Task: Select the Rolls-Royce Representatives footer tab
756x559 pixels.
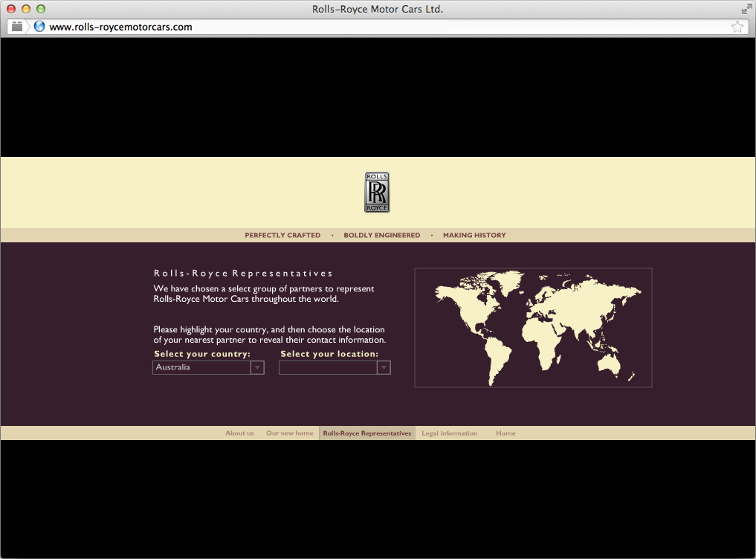Action: 367,433
